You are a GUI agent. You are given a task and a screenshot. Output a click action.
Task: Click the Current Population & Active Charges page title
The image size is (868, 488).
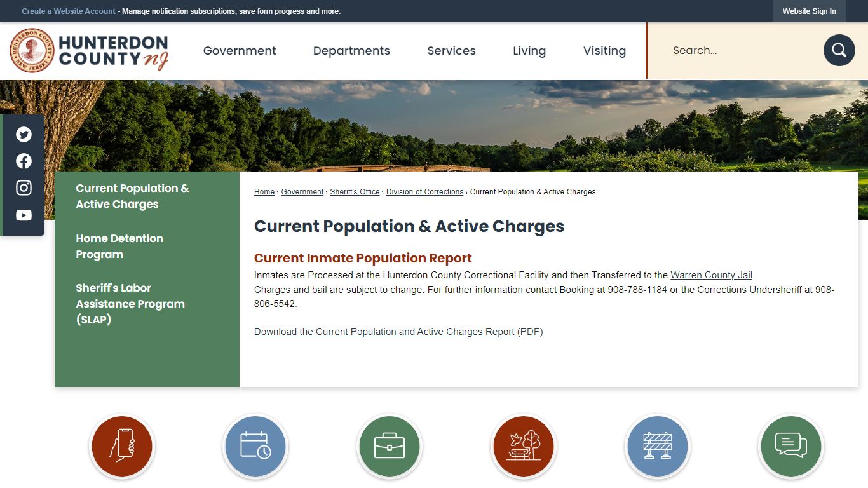click(x=409, y=226)
